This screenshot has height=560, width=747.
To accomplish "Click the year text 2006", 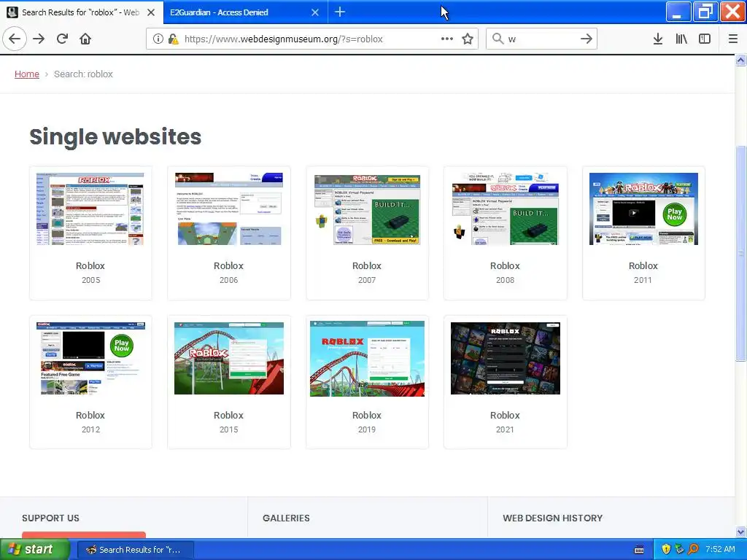I will 228,280.
